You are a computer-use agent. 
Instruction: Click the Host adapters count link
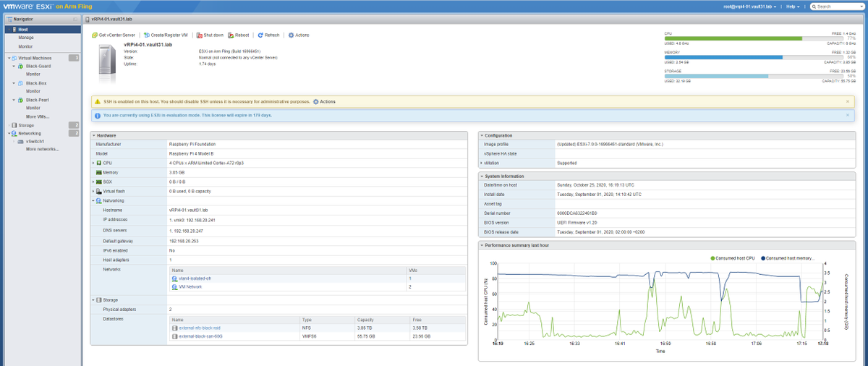click(171, 259)
